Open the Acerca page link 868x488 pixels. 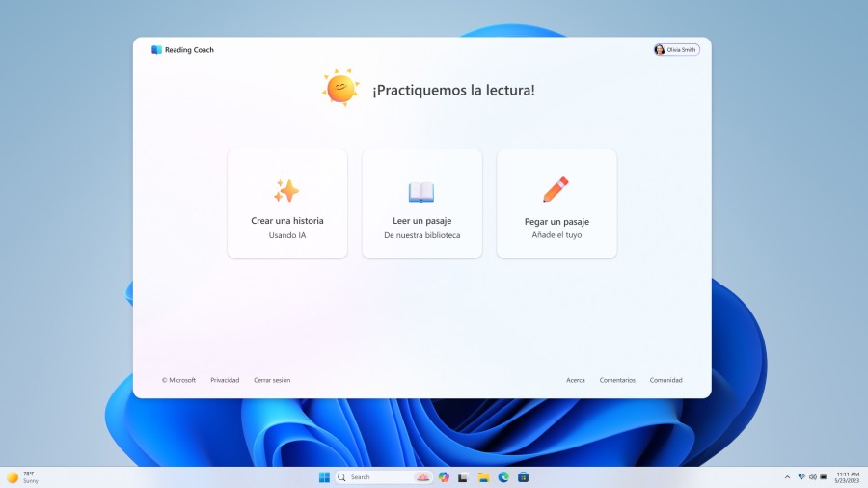[576, 380]
